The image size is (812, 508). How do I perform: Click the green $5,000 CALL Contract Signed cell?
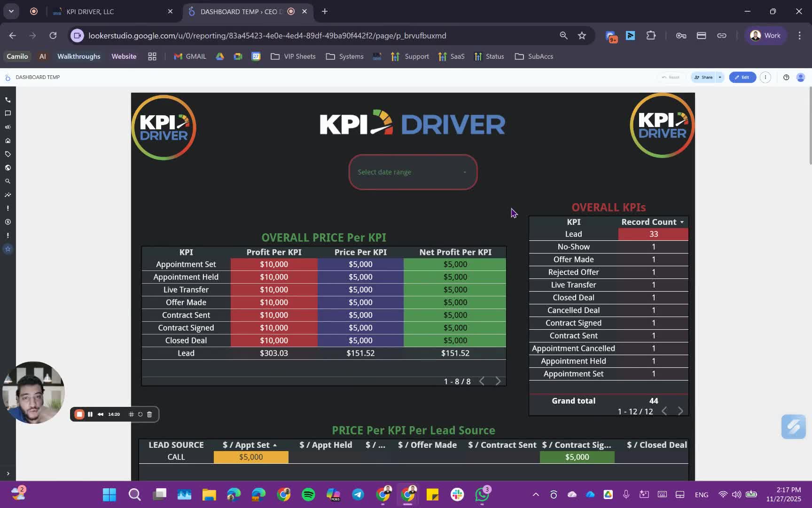[x=577, y=457]
